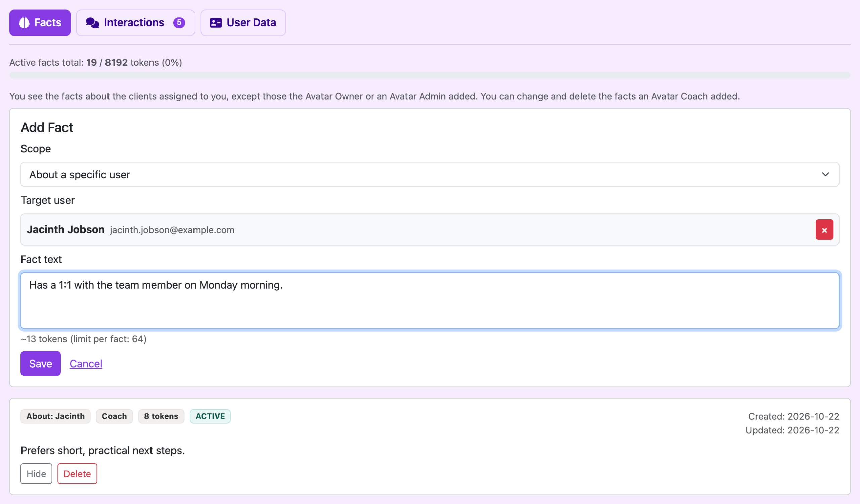Delete the 'Prefers short, practical next steps' fact
This screenshot has height=504, width=860.
tap(77, 473)
